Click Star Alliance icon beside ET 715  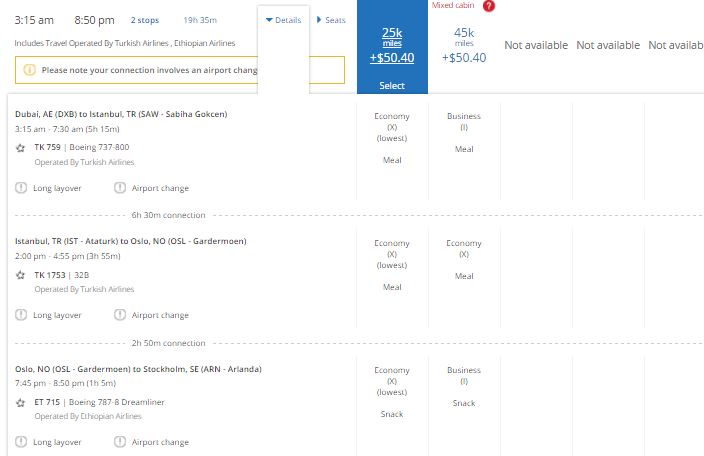[21, 402]
